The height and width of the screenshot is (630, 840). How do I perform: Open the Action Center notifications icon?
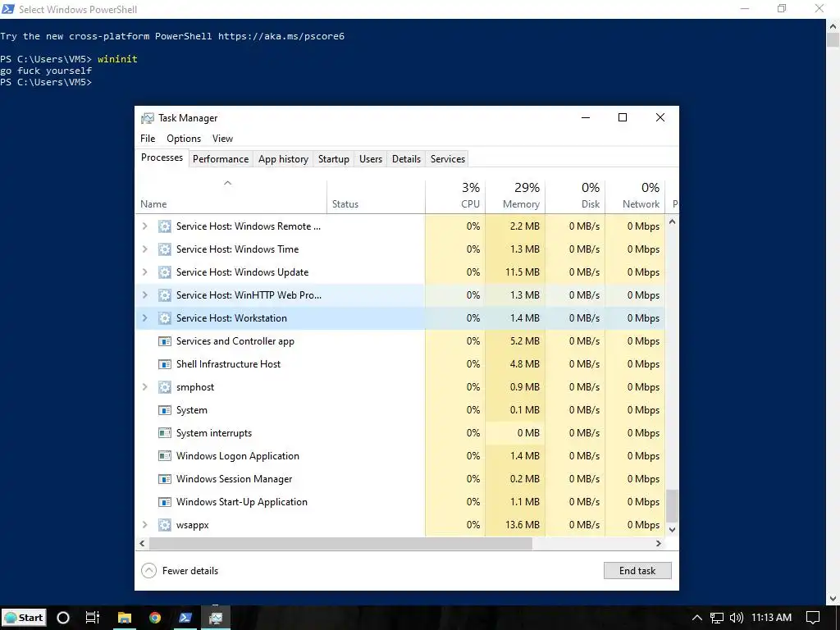(x=813, y=618)
